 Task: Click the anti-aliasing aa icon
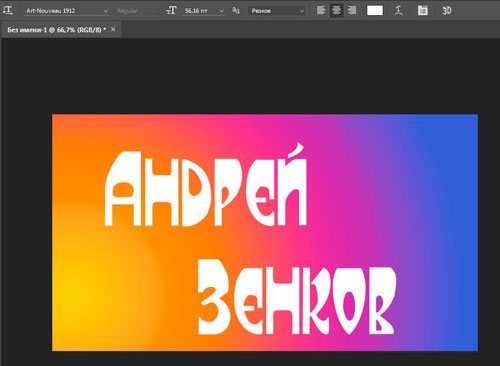[236, 11]
